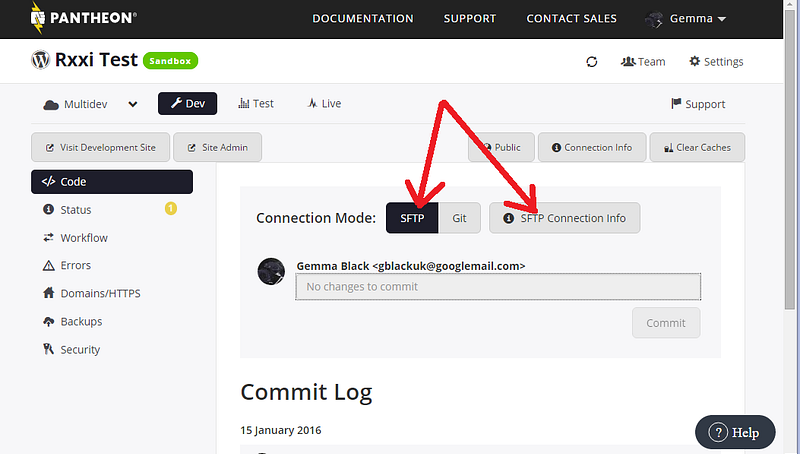800x454 pixels.
Task: Select the Test environment tab
Action: (x=256, y=104)
